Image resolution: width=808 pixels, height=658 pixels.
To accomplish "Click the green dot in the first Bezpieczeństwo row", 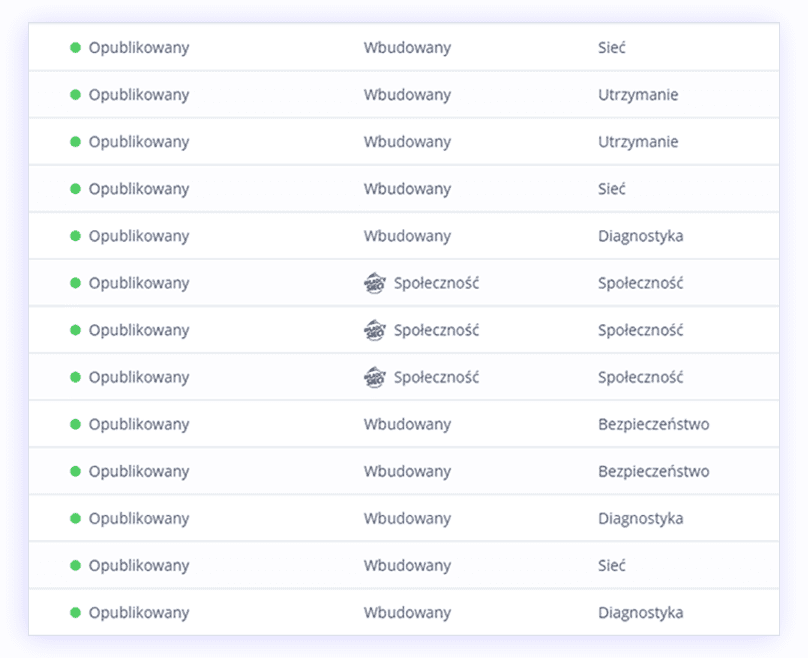I will (x=75, y=424).
